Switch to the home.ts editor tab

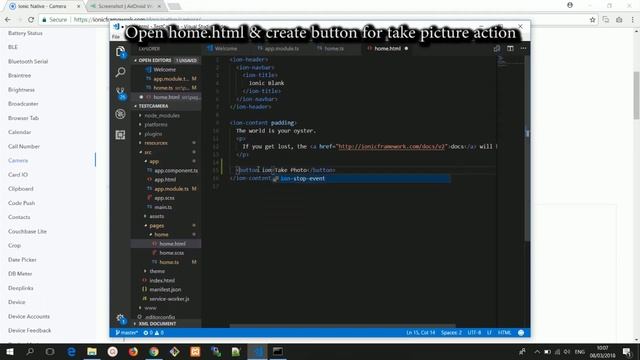point(333,49)
